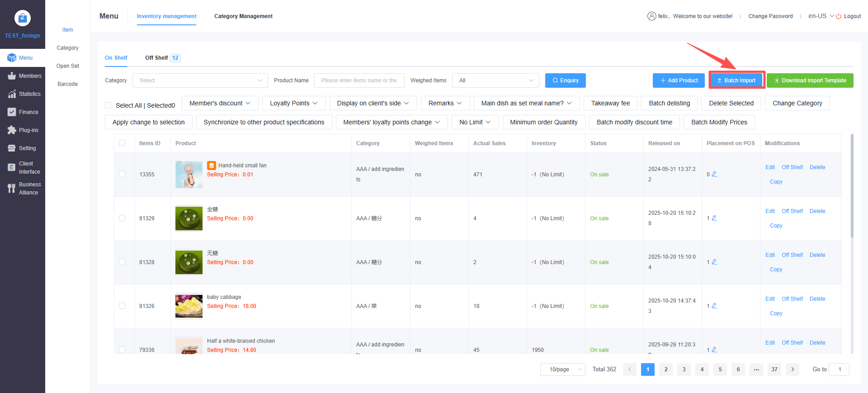Click the user avatar icon beside felix
Viewport: 868px width, 393px height.
click(x=651, y=16)
